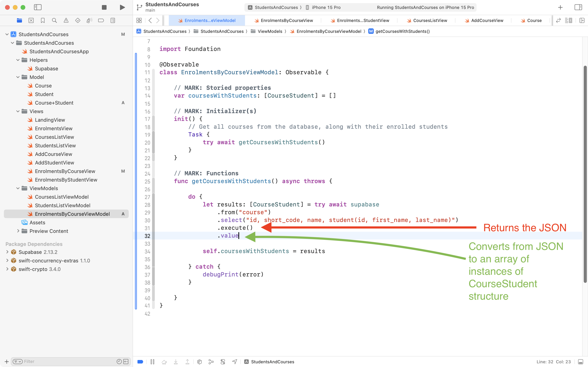The height and width of the screenshot is (367, 588).
Task: Switch to the CoursesListView tab
Action: point(430,20)
